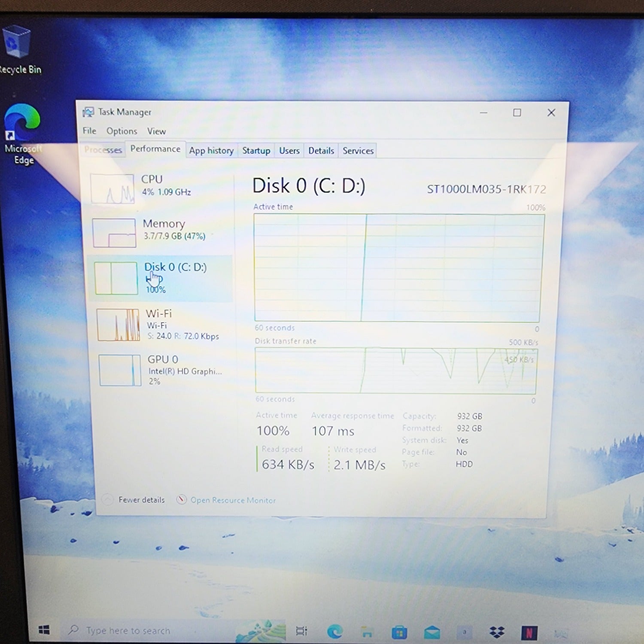This screenshot has height=644, width=644.
Task: Open the File menu
Action: point(89,131)
